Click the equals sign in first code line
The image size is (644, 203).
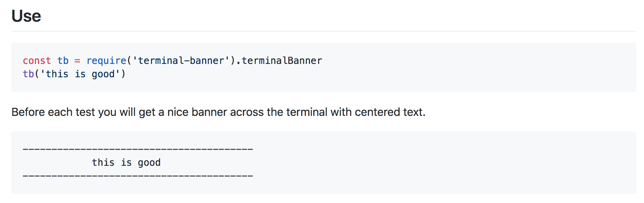coord(77,61)
